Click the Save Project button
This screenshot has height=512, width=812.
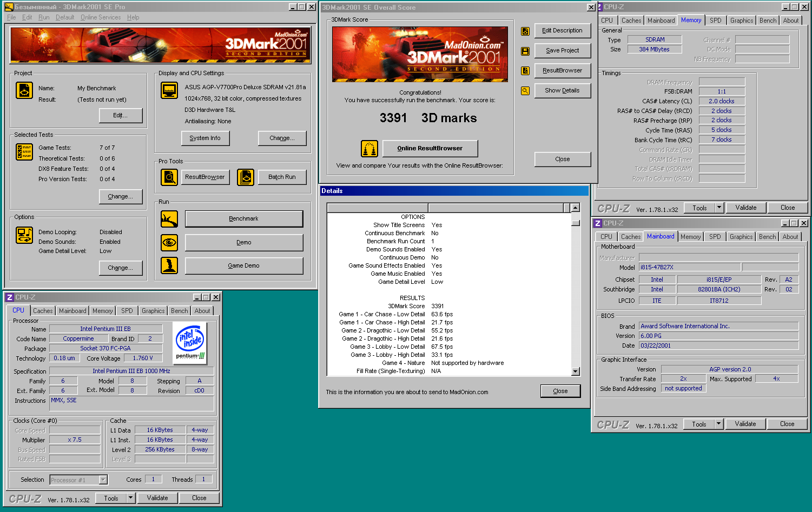pos(563,51)
